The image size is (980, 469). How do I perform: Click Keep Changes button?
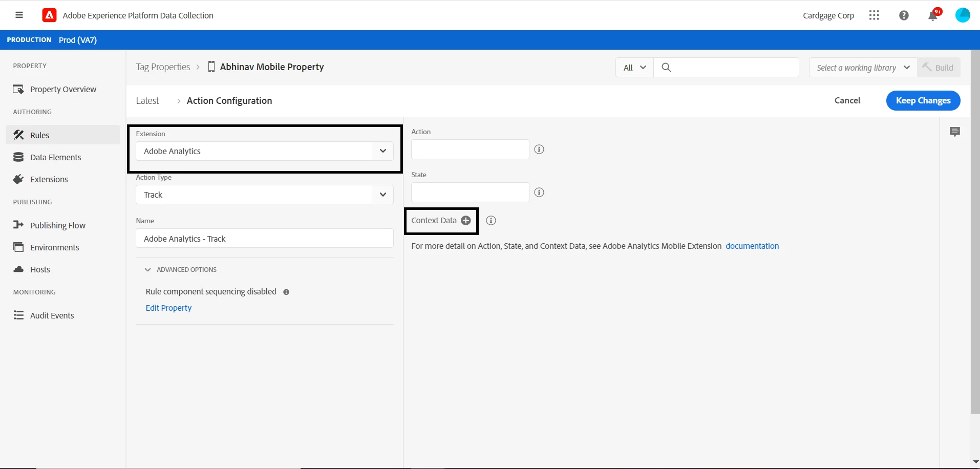pyautogui.click(x=923, y=100)
